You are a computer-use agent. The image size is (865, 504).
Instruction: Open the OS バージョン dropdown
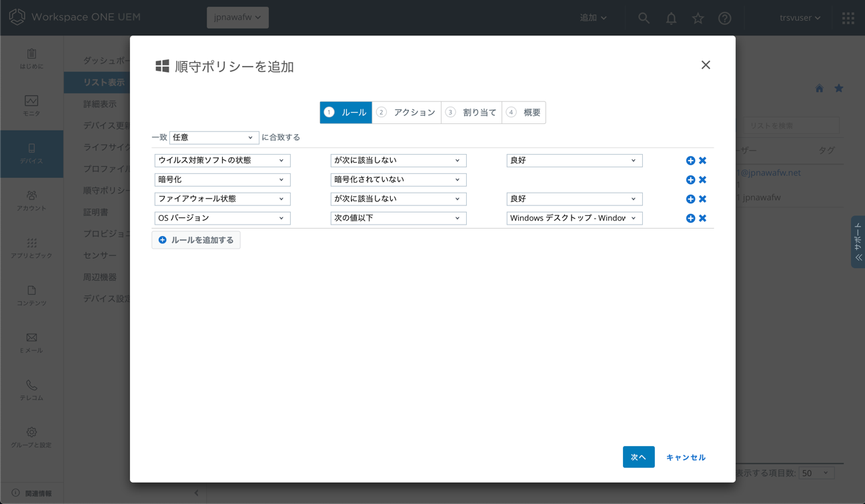tap(222, 219)
